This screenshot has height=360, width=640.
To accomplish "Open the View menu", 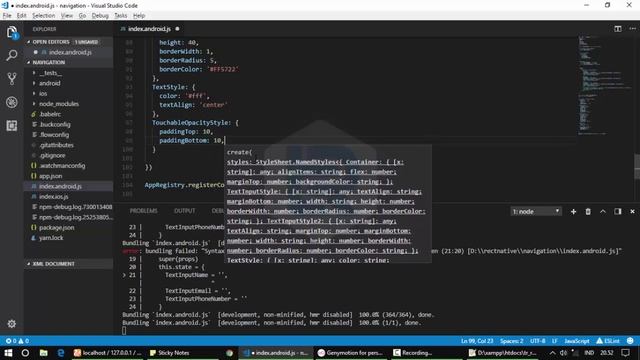I will 67,16.
